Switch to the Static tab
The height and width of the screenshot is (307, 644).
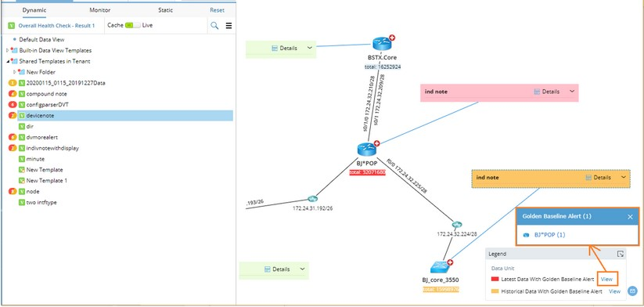(166, 10)
